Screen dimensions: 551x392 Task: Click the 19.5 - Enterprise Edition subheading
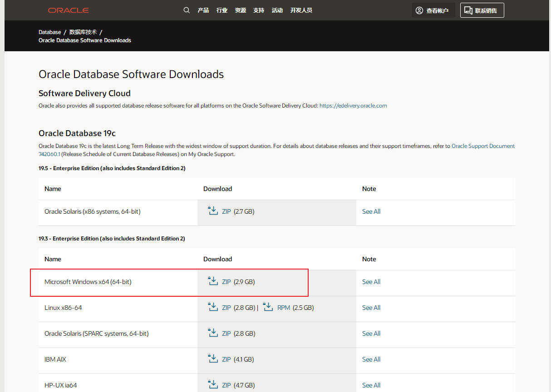[112, 168]
